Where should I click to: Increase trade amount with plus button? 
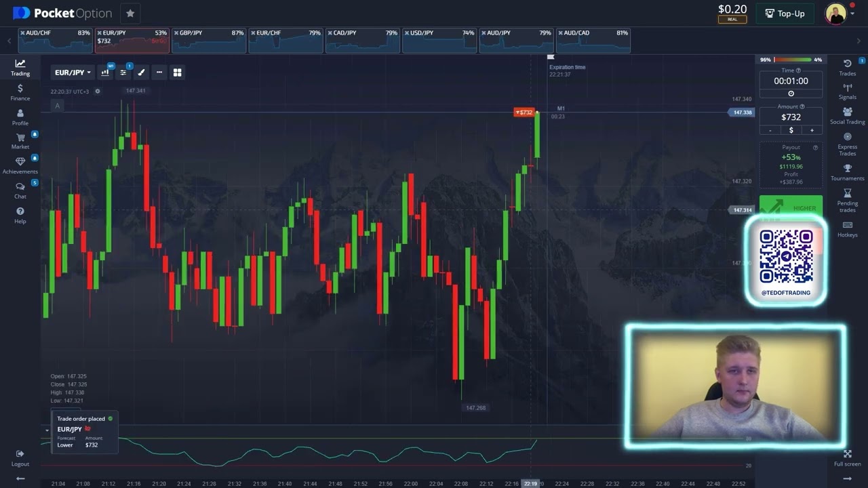tap(812, 130)
